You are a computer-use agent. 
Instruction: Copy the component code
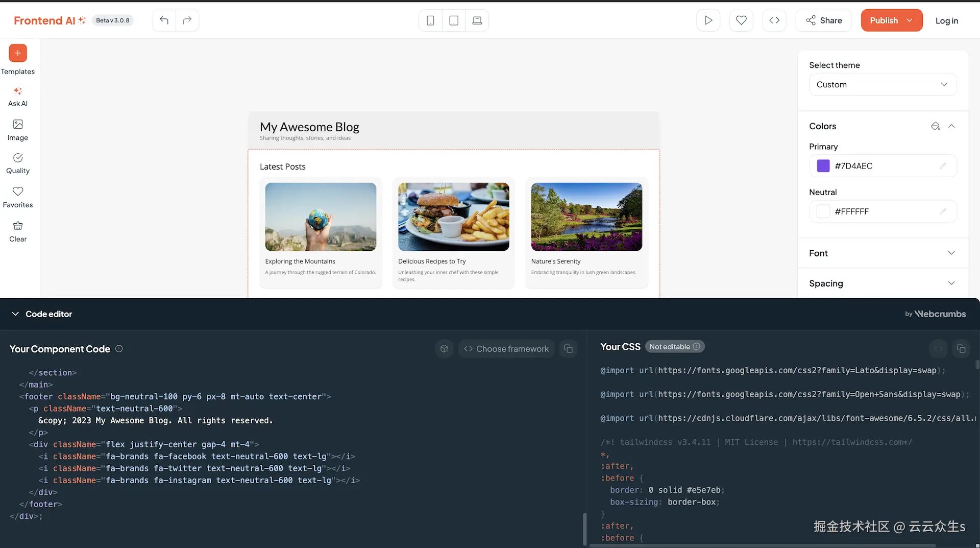(x=569, y=348)
